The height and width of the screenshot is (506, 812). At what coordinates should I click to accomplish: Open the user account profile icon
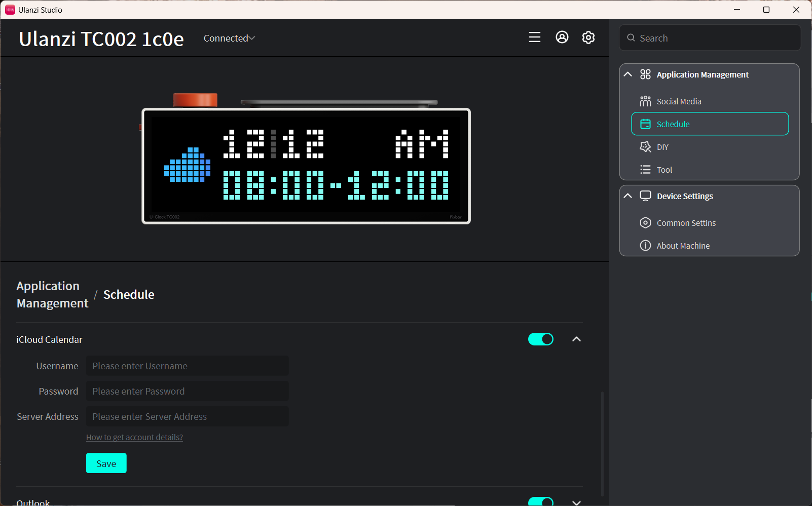562,37
